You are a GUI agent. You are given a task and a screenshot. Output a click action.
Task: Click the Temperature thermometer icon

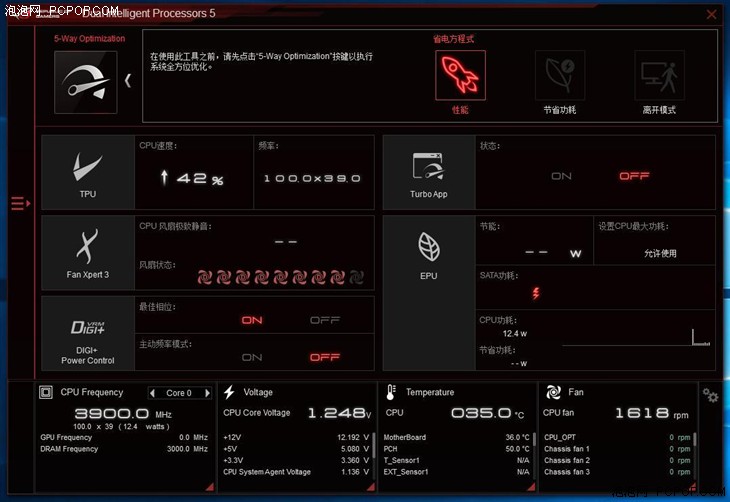click(391, 393)
